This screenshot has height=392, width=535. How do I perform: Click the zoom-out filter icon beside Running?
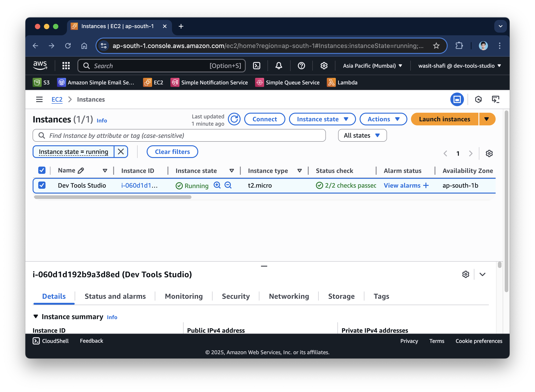click(228, 185)
